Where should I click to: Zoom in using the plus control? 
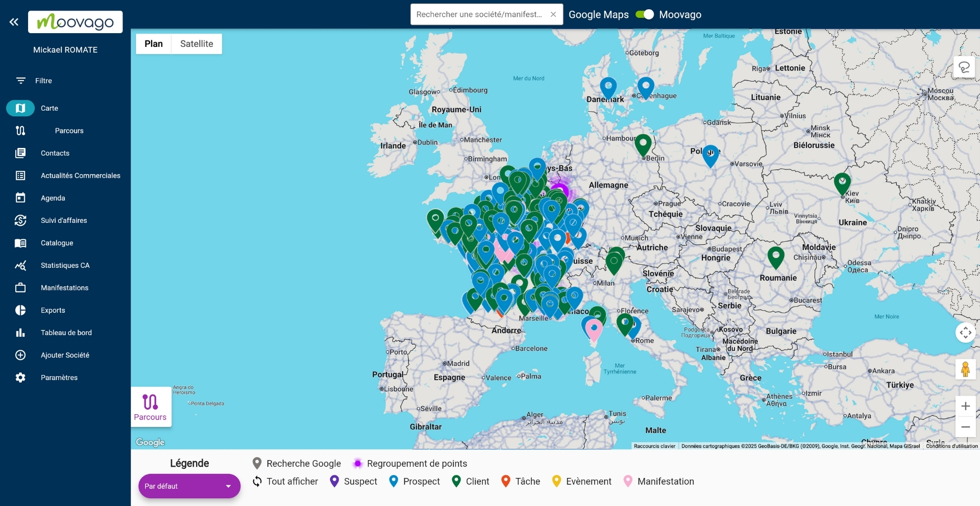[x=965, y=406]
